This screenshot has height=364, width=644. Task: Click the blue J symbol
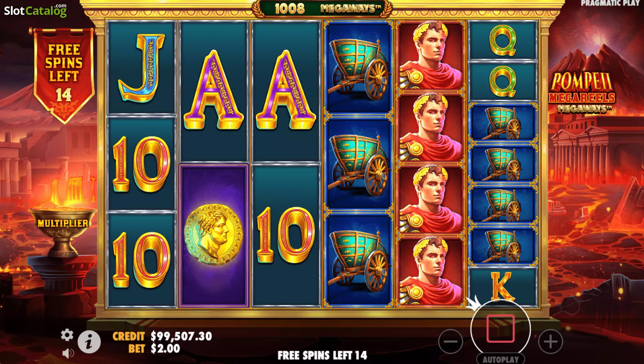pyautogui.click(x=141, y=68)
